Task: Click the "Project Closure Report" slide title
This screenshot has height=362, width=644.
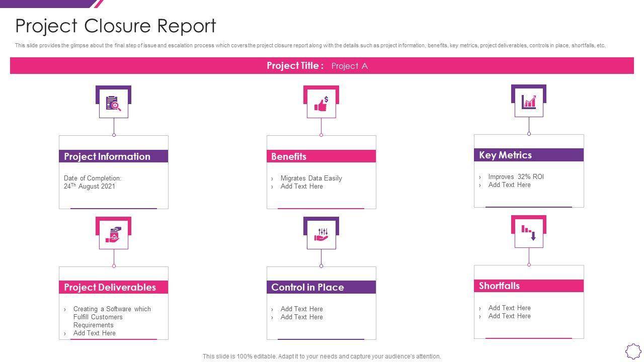Action: (116, 26)
